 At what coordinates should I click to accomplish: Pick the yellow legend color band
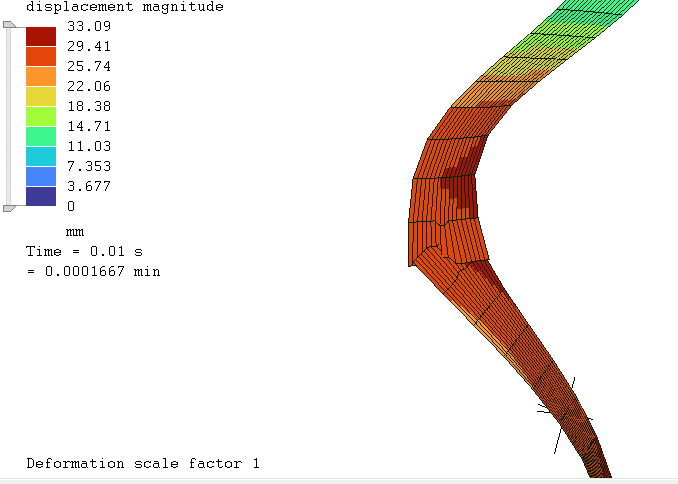[41, 97]
